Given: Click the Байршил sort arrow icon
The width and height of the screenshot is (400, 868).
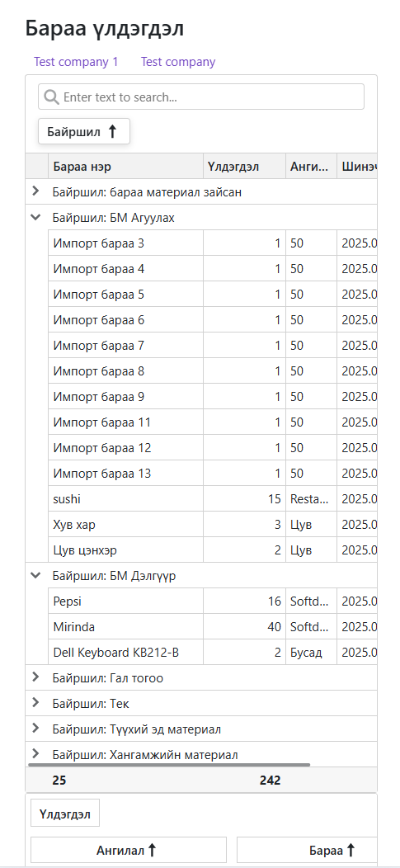Looking at the screenshot, I should (112, 132).
